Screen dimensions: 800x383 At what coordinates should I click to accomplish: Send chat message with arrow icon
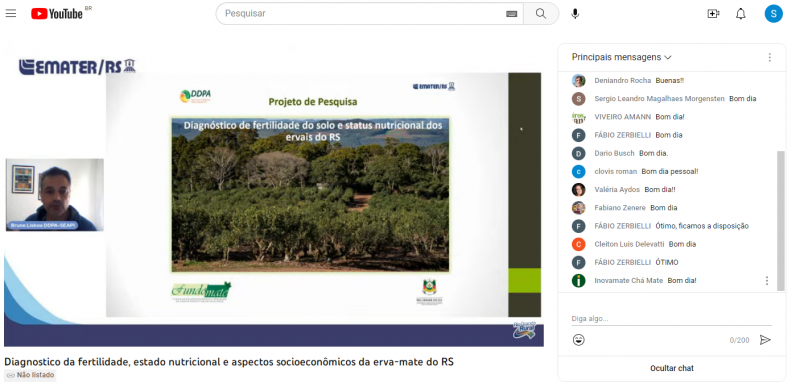[765, 340]
